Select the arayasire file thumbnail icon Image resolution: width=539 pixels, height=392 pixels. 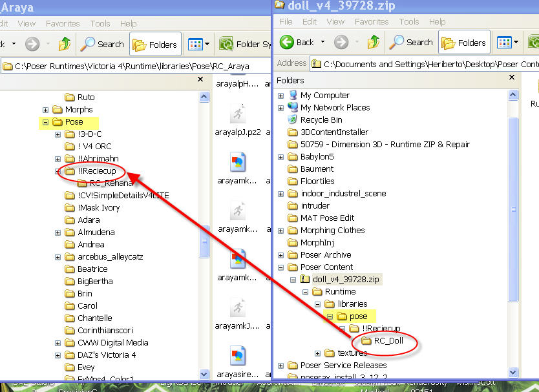pyautogui.click(x=238, y=356)
